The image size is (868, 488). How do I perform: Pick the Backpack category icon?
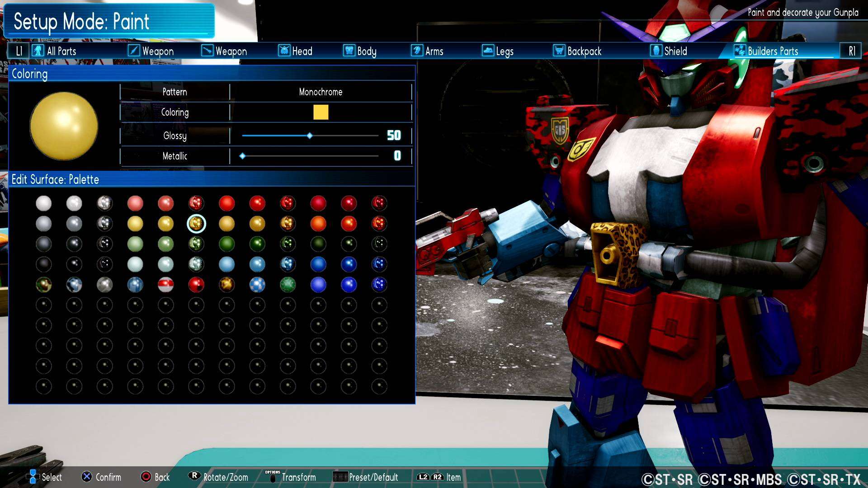[559, 51]
